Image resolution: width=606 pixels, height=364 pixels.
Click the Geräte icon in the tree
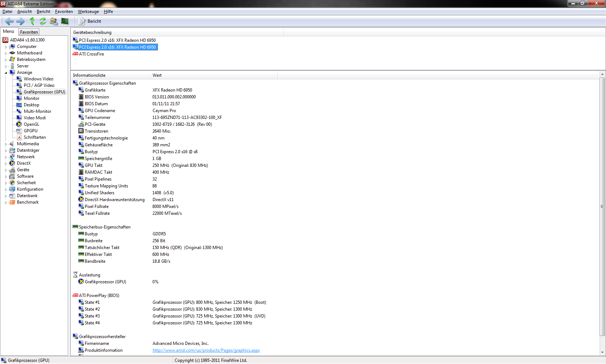(12, 170)
